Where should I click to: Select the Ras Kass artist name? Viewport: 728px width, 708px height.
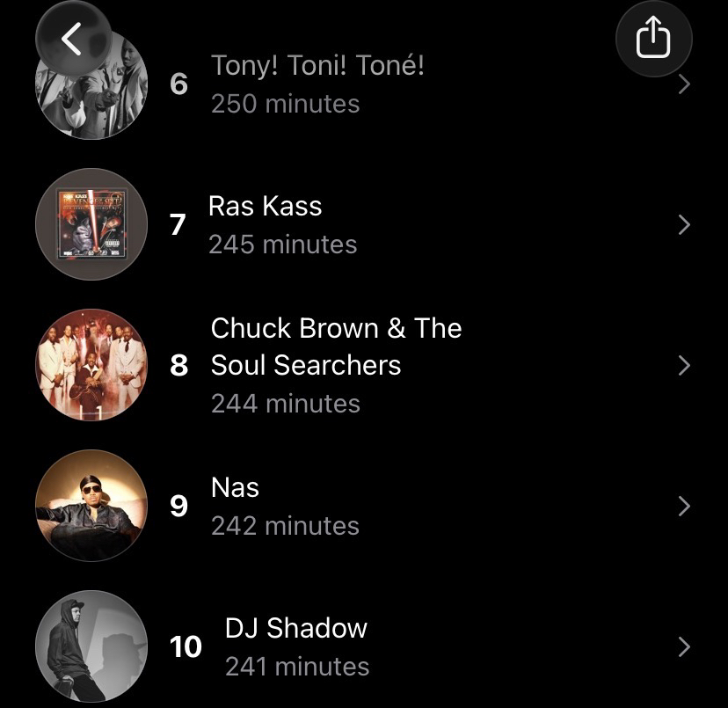[x=265, y=207]
